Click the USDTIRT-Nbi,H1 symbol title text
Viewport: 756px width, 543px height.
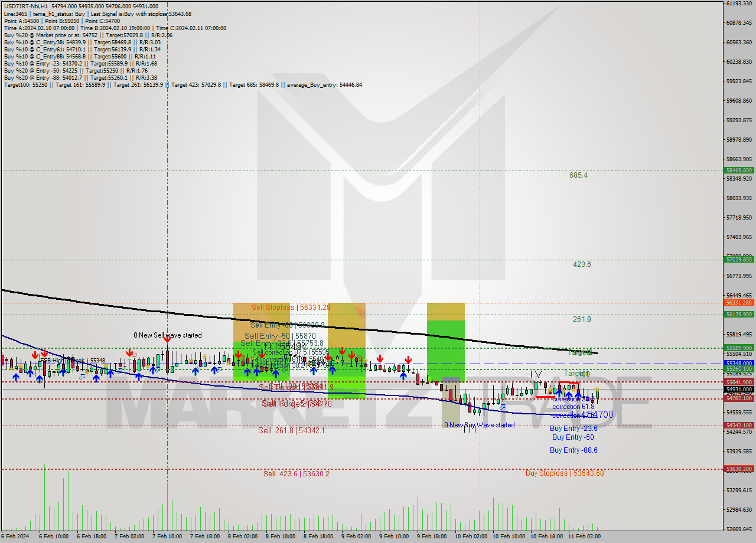(26, 6)
